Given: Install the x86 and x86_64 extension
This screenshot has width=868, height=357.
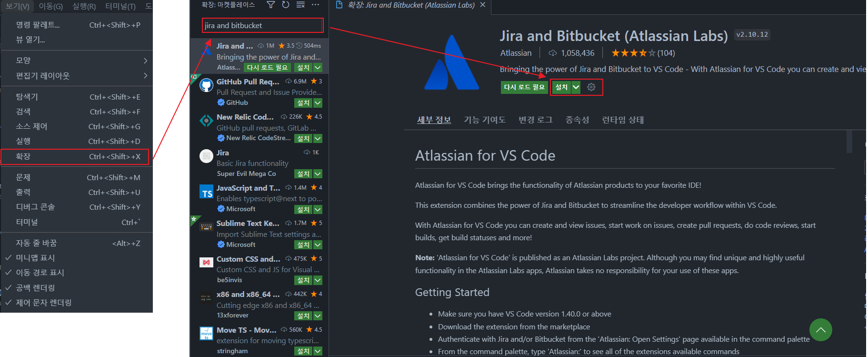Looking at the screenshot, I should pos(304,316).
